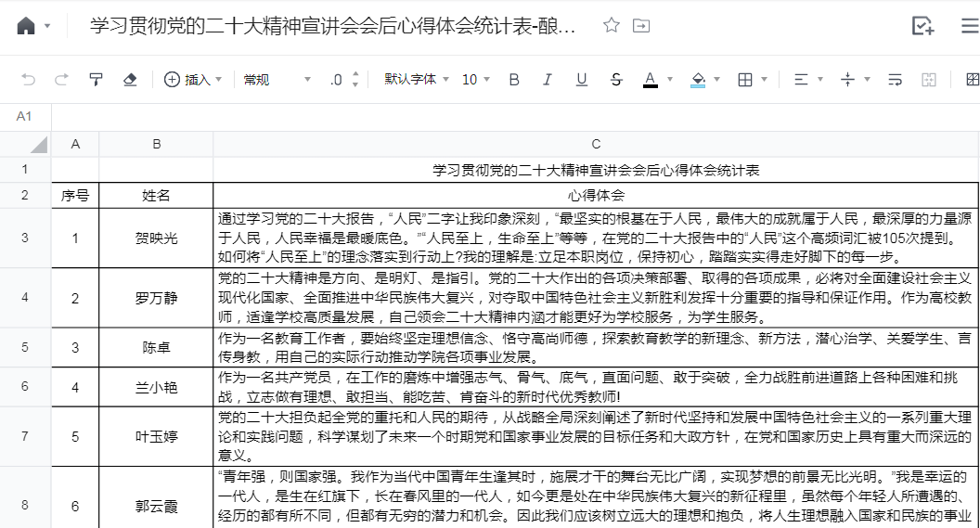Click the home icon
This screenshot has width=980, height=528.
pos(26,26)
